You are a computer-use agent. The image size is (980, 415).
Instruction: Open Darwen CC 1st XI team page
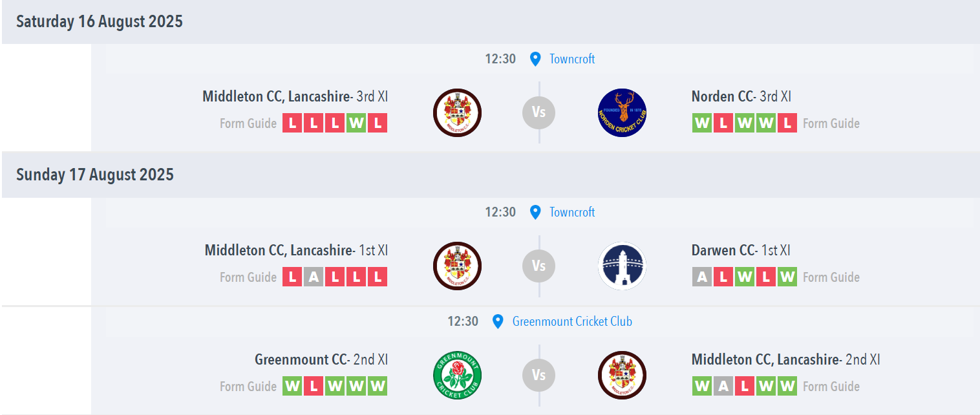click(x=741, y=250)
